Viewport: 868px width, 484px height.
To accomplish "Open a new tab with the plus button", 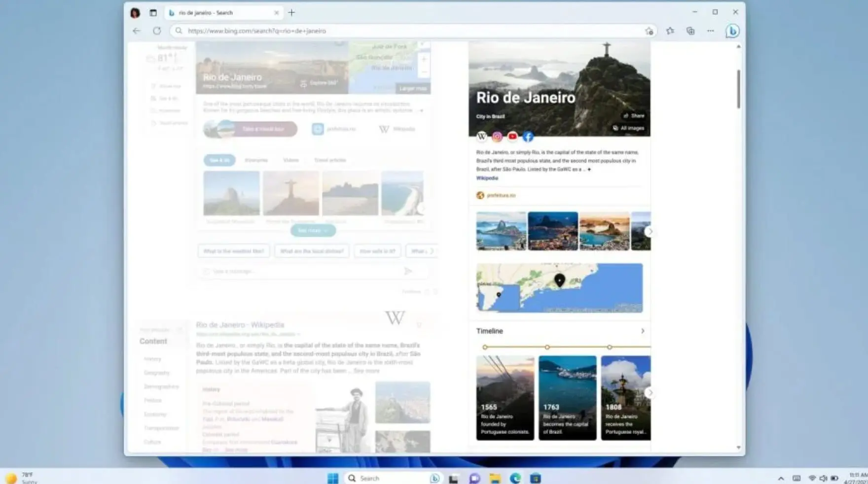I will pyautogui.click(x=291, y=13).
